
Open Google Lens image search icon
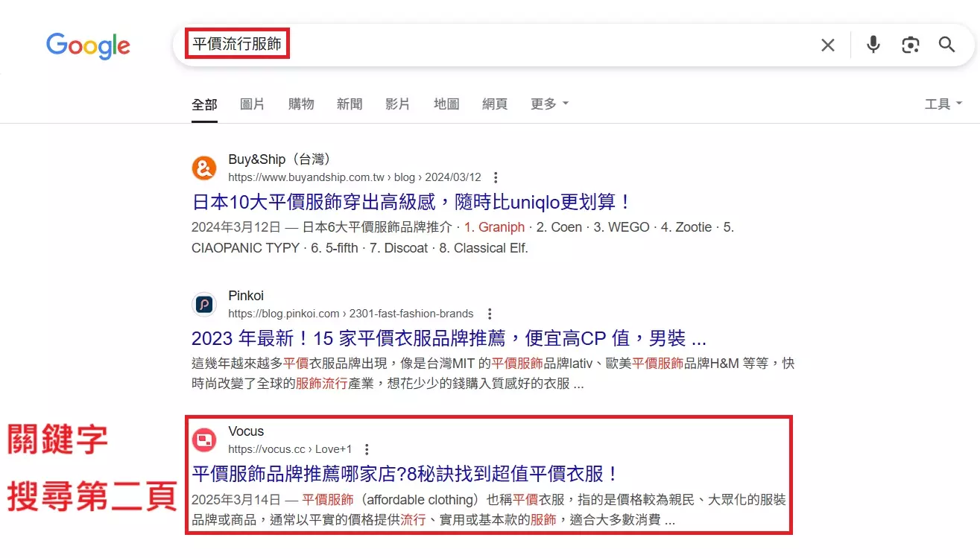coord(910,45)
